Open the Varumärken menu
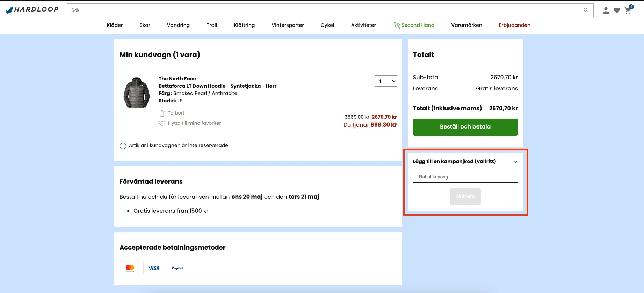 click(x=466, y=25)
